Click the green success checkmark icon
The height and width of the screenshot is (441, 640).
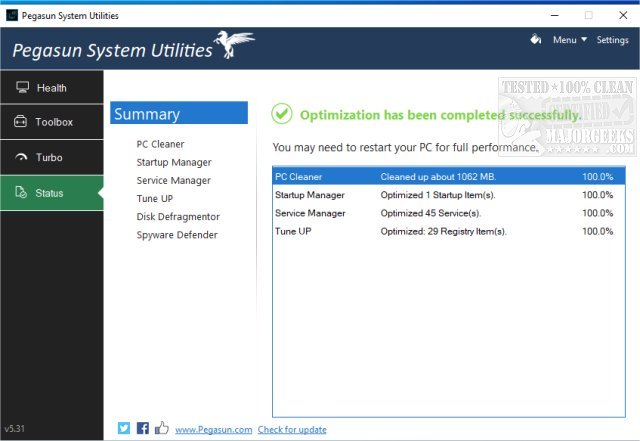coord(282,114)
